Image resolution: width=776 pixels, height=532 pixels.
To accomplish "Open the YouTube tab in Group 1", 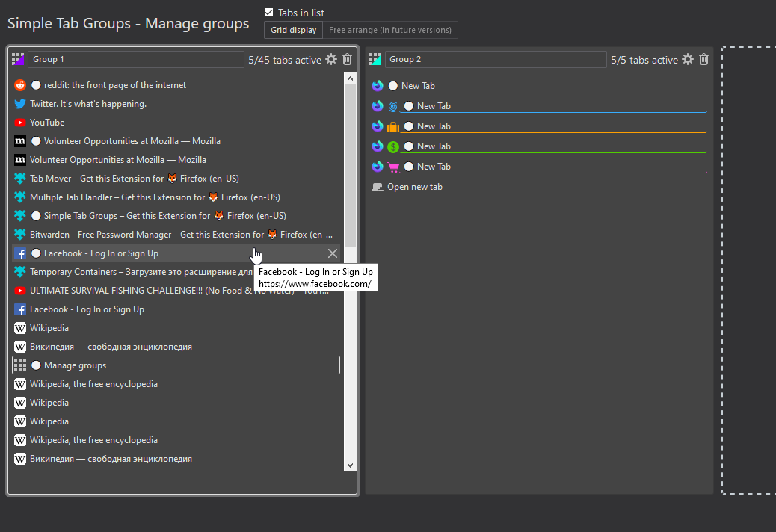I will tap(176, 123).
